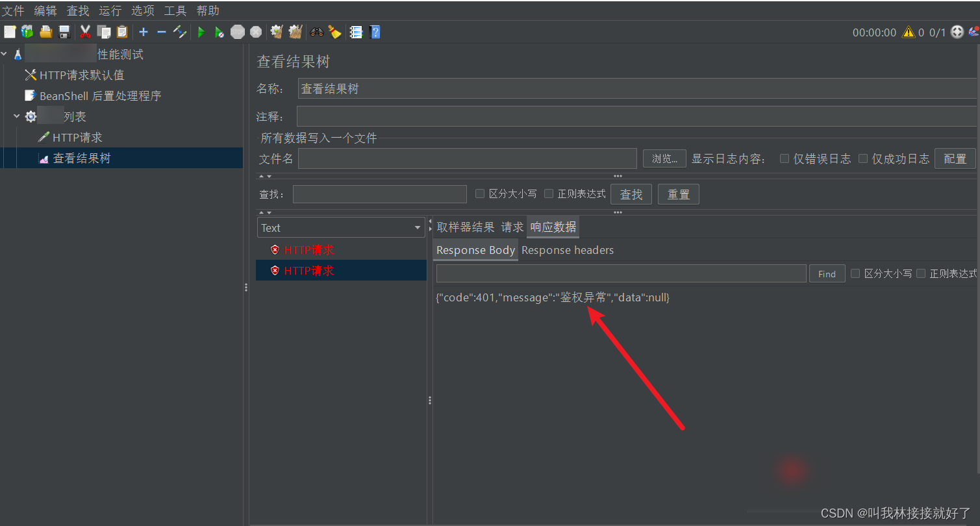Open the 编辑 menu
The width and height of the screenshot is (980, 526).
[x=45, y=10]
